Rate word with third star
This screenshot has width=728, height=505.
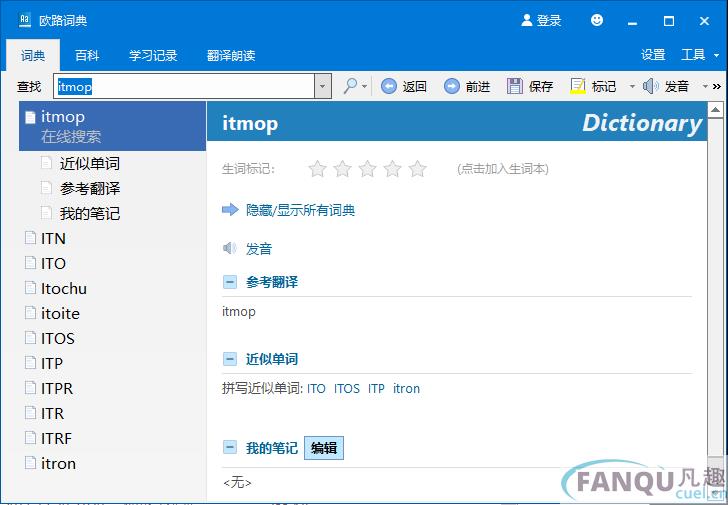(367, 169)
